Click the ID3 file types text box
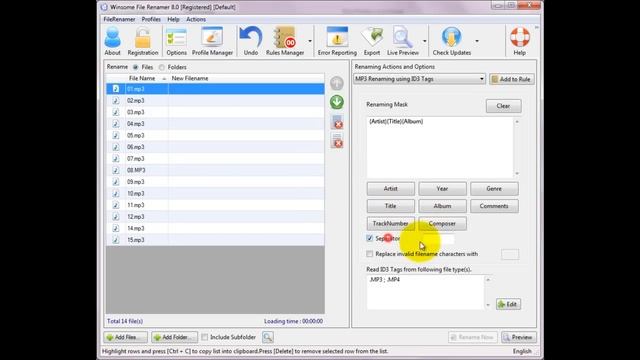Viewport: 640px width, 360px height. [x=425, y=292]
